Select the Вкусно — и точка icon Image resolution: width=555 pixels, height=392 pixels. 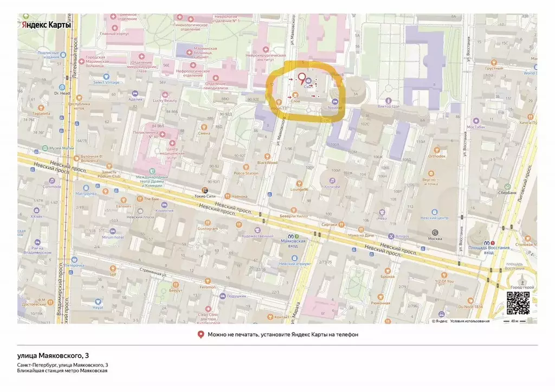(431, 173)
